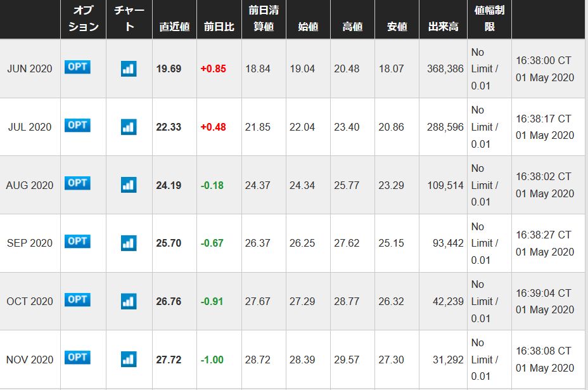
Task: Select the NOV 2020 contract month
Action: point(30,360)
